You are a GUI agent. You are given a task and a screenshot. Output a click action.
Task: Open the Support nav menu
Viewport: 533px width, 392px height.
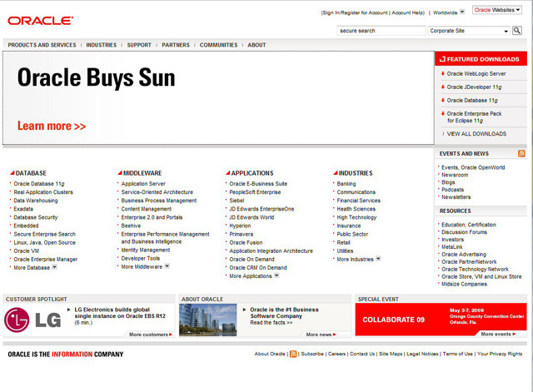[139, 45]
